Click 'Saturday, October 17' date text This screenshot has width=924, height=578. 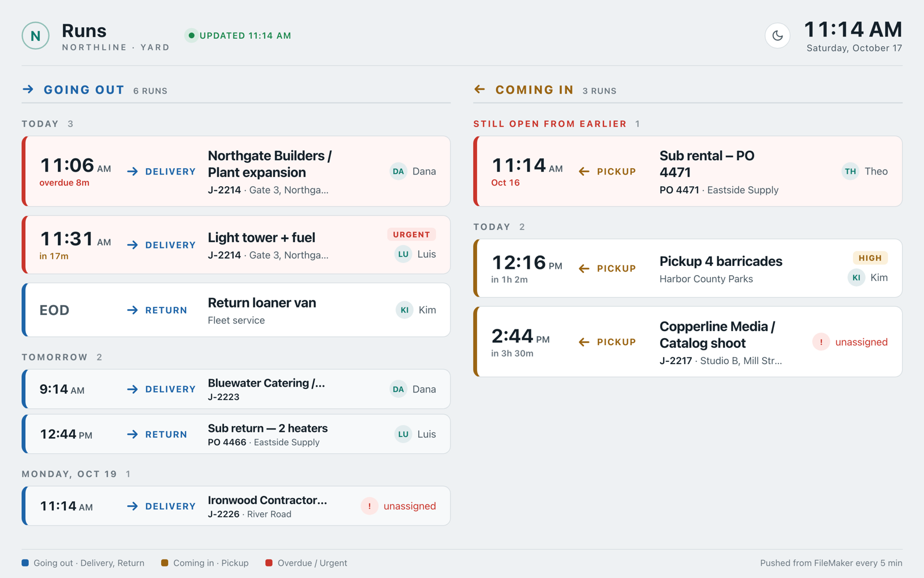click(854, 48)
